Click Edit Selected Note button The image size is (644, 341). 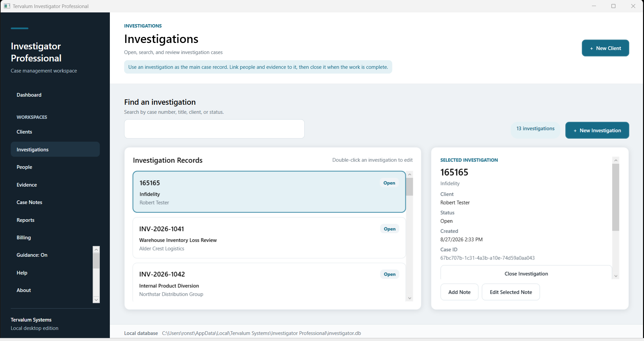(511, 292)
